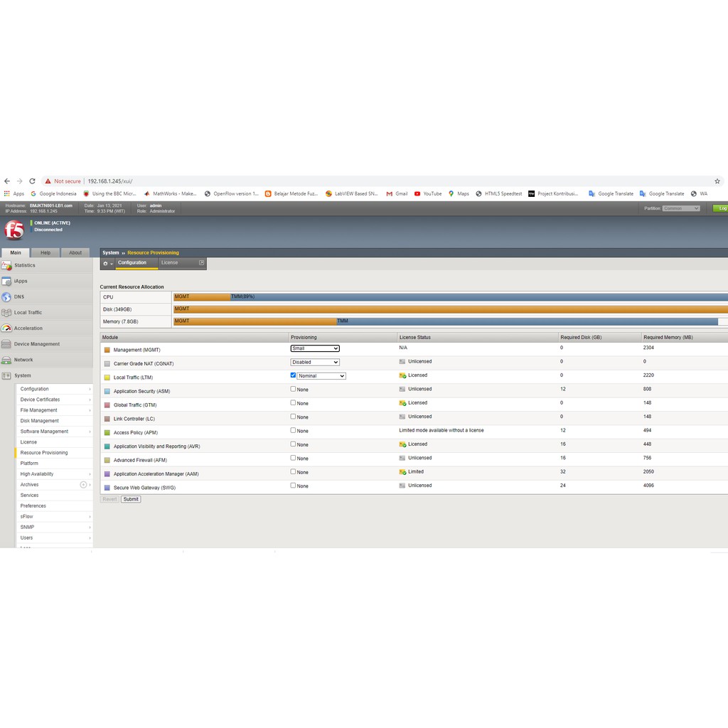Click the DNS globe icon
This screenshot has width=728, height=728.
click(x=6, y=296)
